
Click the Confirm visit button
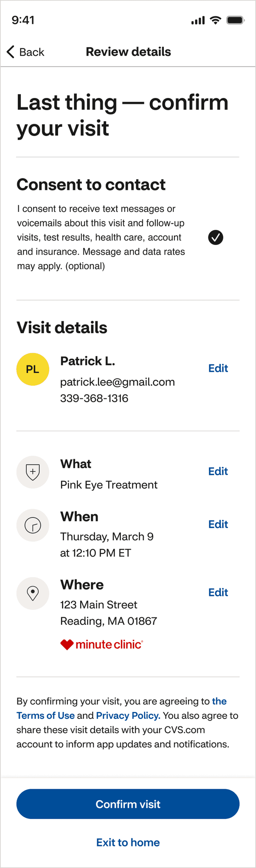[128, 804]
